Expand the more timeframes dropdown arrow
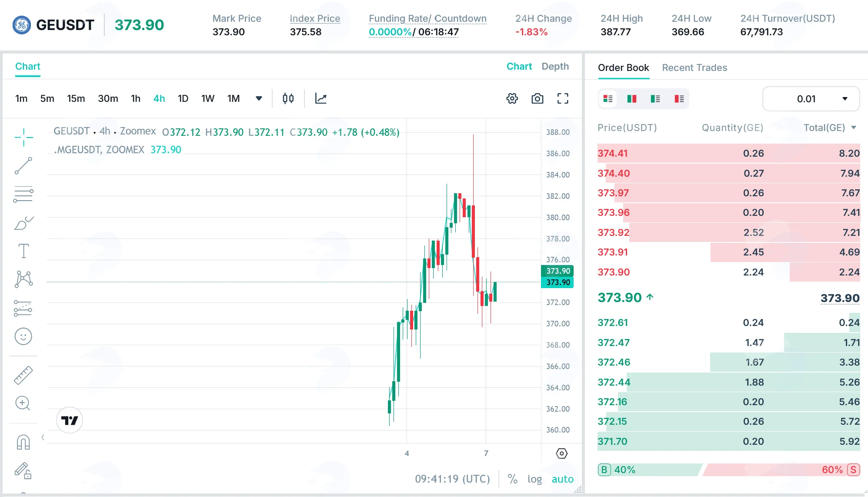 (x=259, y=99)
